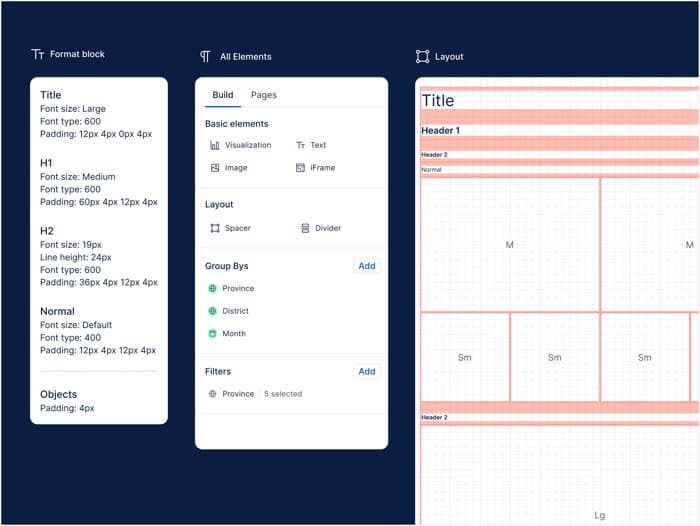
Task: Click the first Sm layout cell
Action: [465, 357]
